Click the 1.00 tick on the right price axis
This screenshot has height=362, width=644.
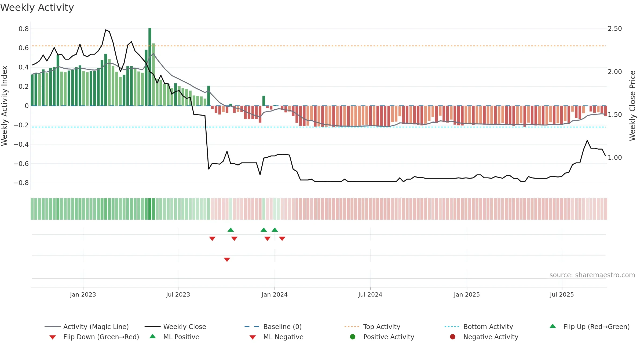pos(615,157)
